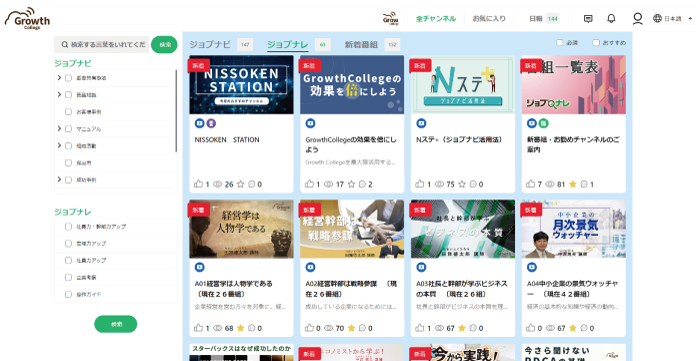Expand the tree node just below マニュアル
Image resolution: width=700 pixels, height=361 pixels.
click(59, 145)
